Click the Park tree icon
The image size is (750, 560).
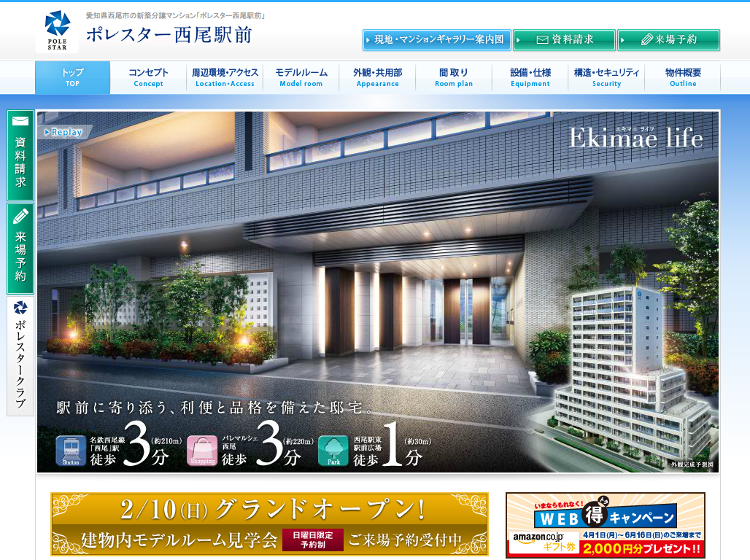coord(333,450)
